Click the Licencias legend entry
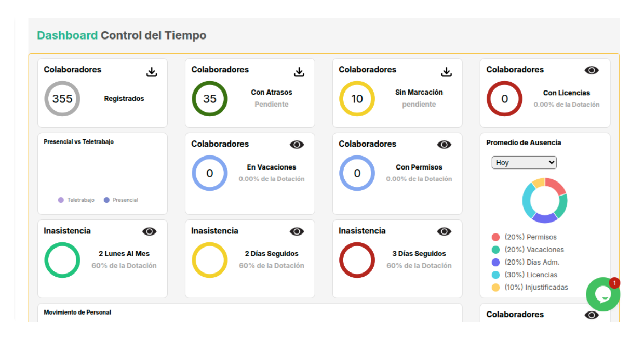Screen dimensions: 644x338 [x=530, y=275]
